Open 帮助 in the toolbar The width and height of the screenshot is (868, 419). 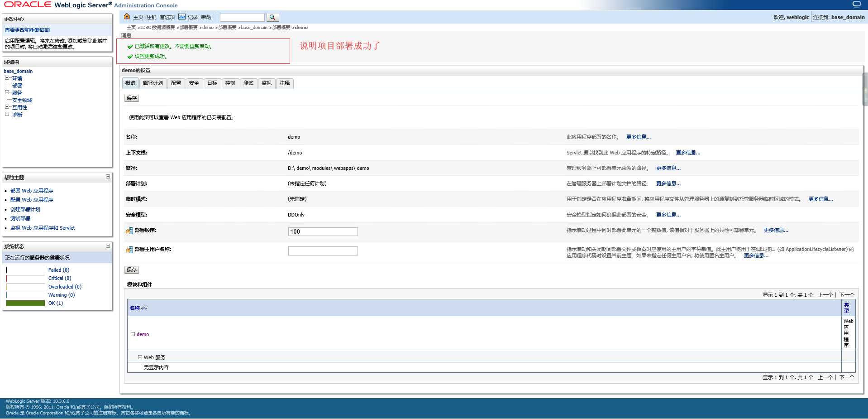click(x=206, y=17)
